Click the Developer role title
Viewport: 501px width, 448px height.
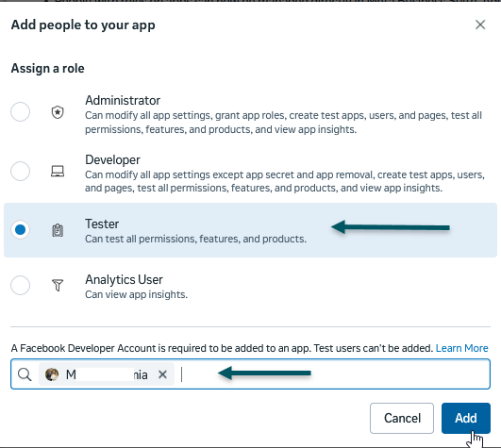click(x=112, y=160)
